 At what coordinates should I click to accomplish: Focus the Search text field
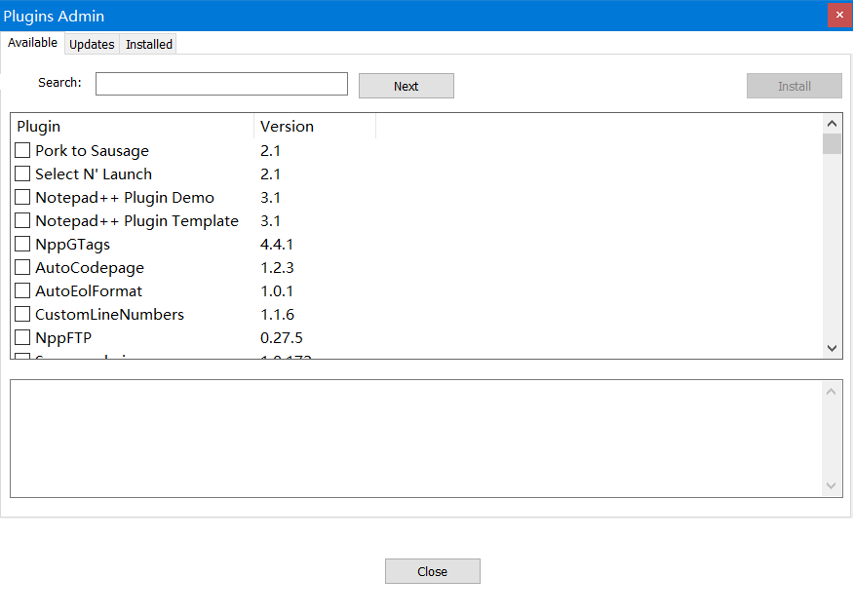pyautogui.click(x=221, y=84)
